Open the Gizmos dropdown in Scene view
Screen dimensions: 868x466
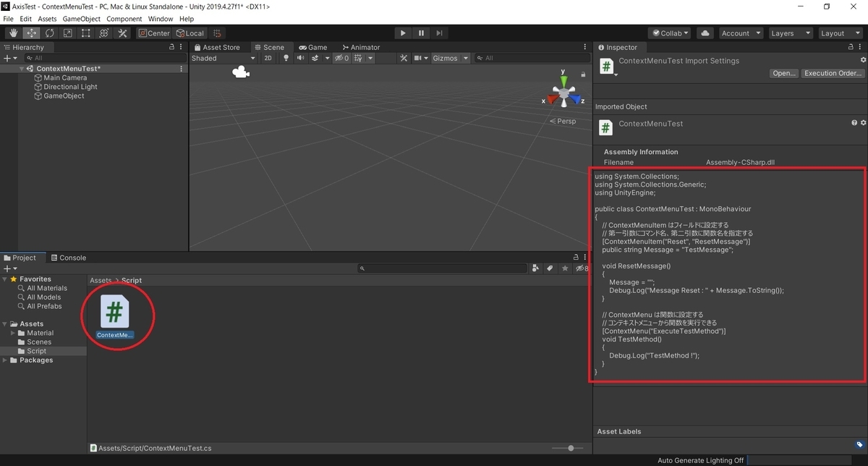(x=450, y=58)
